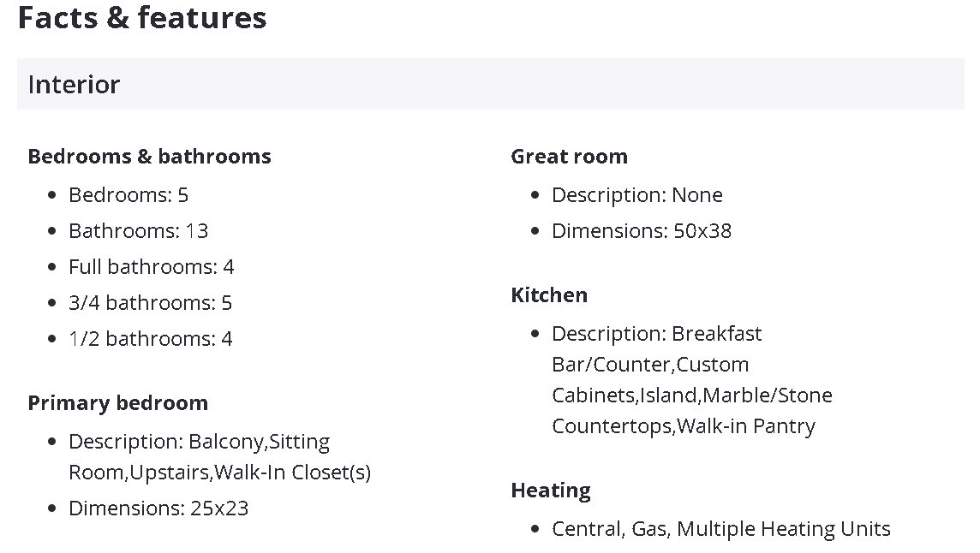This screenshot has width=980, height=553.
Task: Click the Balcony, Sitting Room description text
Action: click(x=199, y=442)
